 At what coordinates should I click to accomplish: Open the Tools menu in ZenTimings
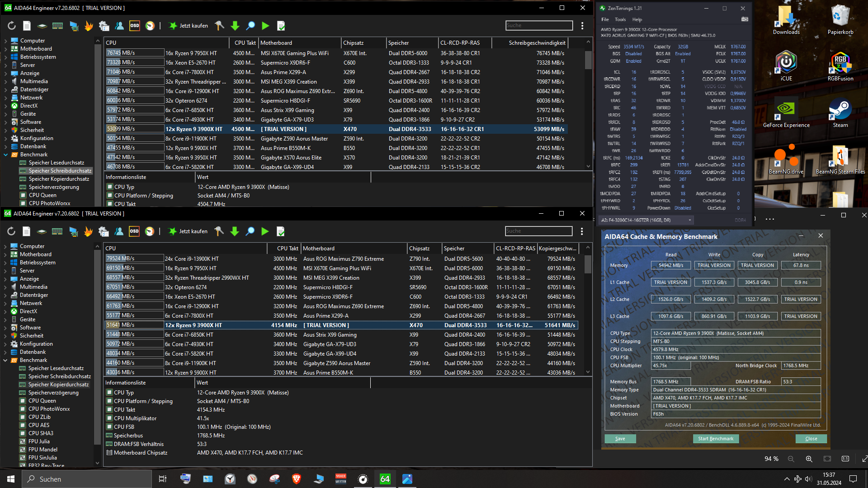click(x=620, y=19)
